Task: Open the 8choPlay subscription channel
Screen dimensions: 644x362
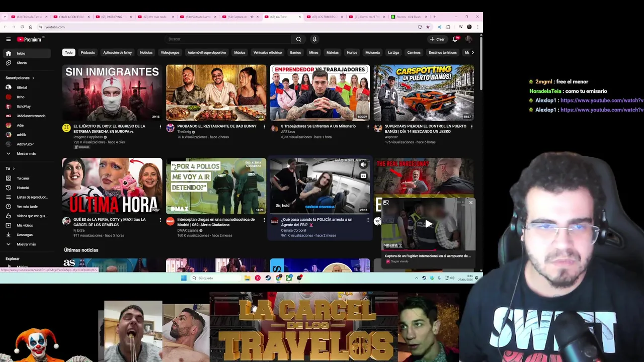Action: 26,107
